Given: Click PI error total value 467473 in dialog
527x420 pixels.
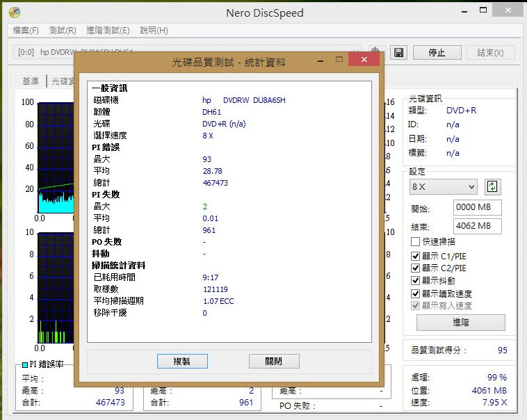Looking at the screenshot, I should 216,183.
